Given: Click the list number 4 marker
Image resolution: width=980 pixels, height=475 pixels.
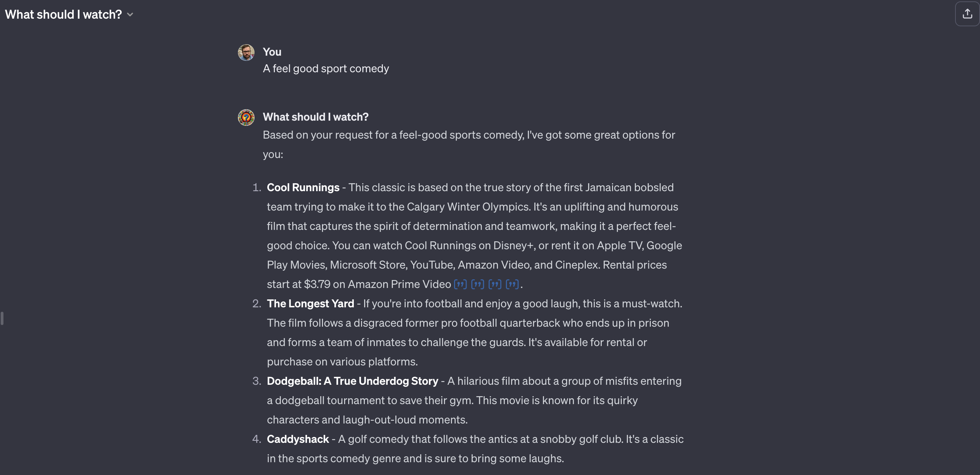Looking at the screenshot, I should [257, 439].
